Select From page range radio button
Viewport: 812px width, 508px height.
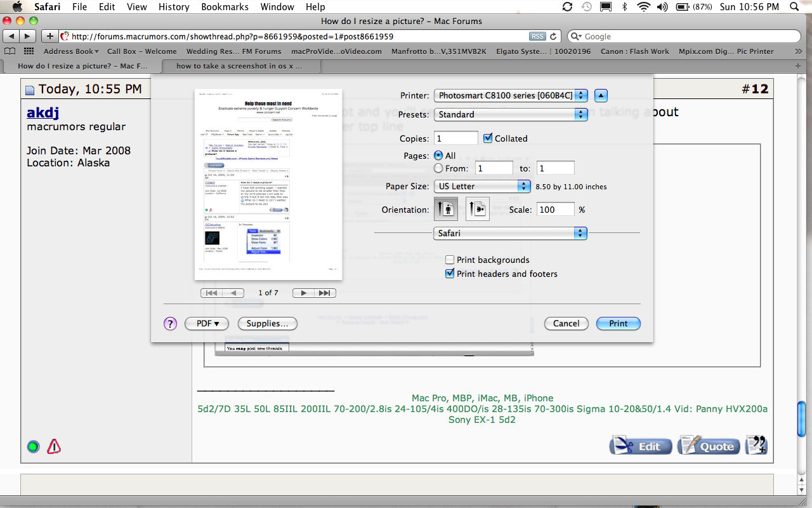[x=438, y=168]
